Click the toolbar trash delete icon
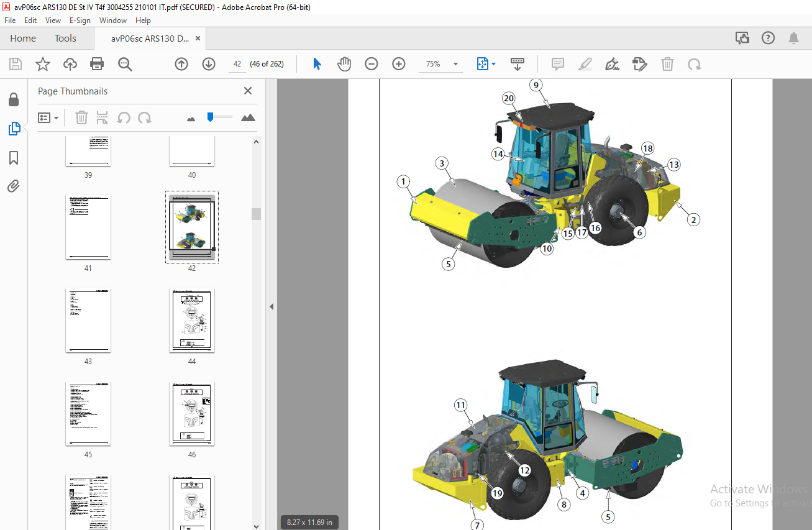Screen dimensions: 812x530 tap(667, 64)
